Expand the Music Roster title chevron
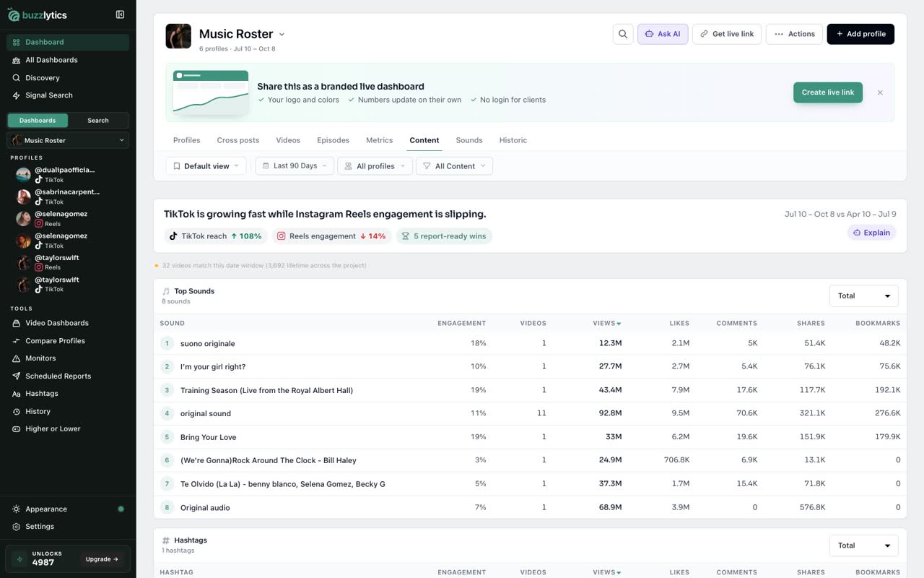The width and height of the screenshot is (924, 578). tap(282, 34)
